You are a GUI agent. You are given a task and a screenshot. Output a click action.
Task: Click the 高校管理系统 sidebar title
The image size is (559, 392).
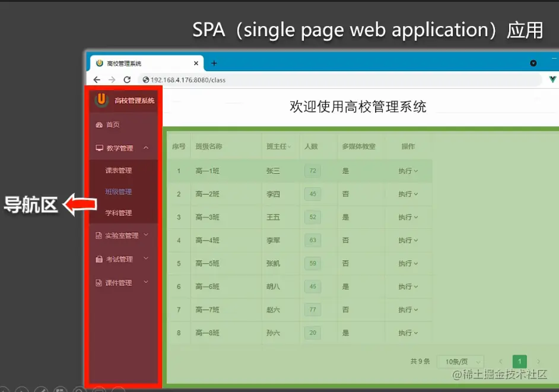pos(134,100)
